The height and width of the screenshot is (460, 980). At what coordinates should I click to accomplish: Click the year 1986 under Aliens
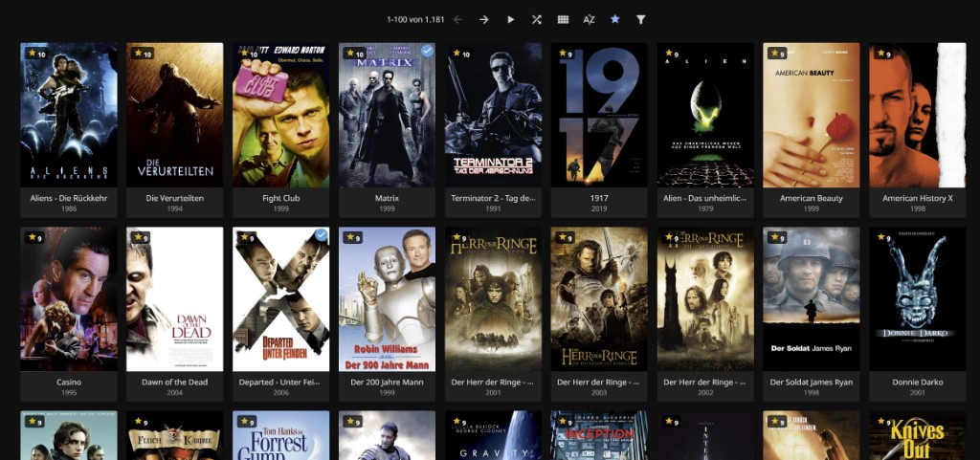pos(69,208)
